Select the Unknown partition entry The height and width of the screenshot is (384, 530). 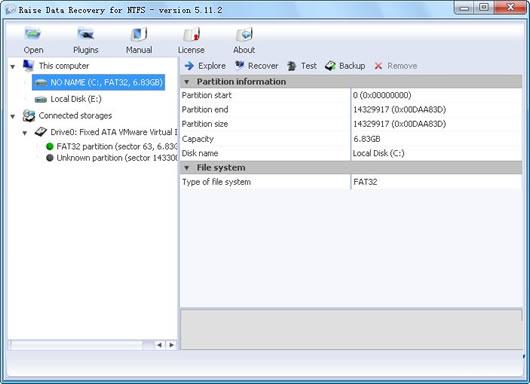117,158
